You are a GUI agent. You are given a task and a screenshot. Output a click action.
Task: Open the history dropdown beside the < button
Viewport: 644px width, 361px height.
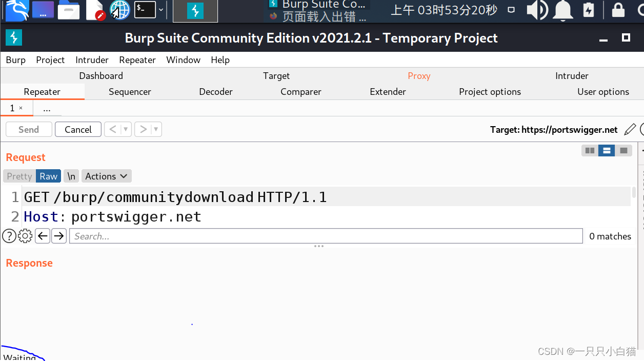click(x=126, y=129)
